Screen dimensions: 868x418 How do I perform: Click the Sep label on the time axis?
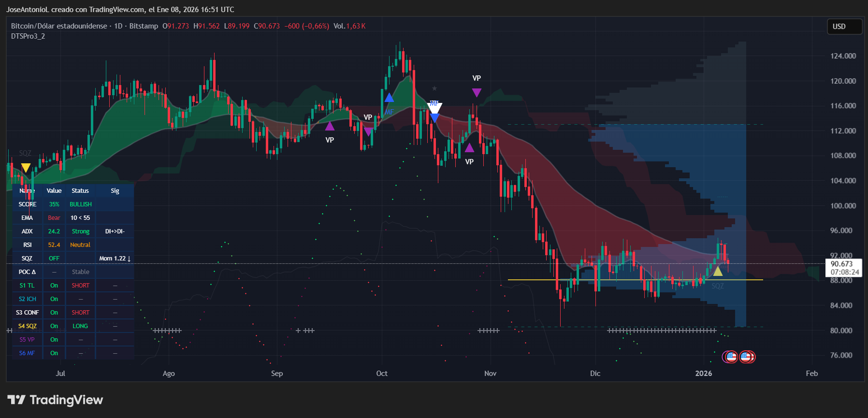tap(277, 374)
